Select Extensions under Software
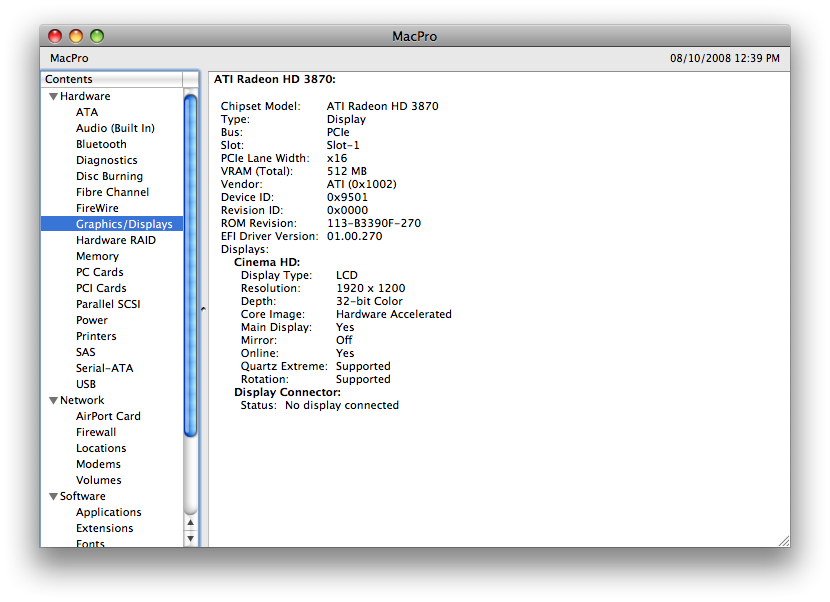This screenshot has height=602, width=830. (104, 528)
